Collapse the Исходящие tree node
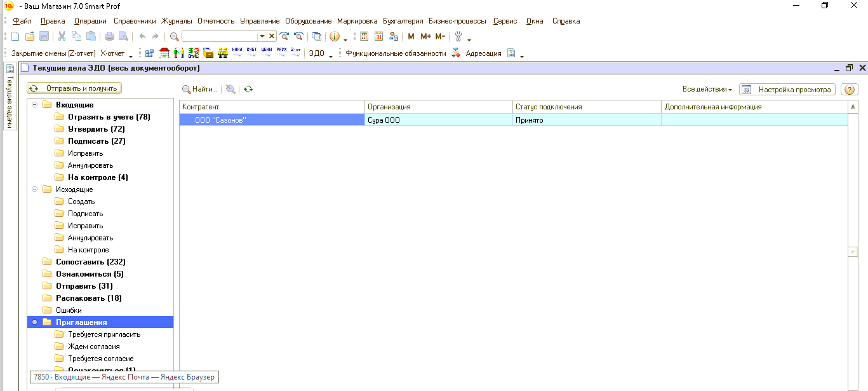The image size is (868, 391). (x=35, y=189)
